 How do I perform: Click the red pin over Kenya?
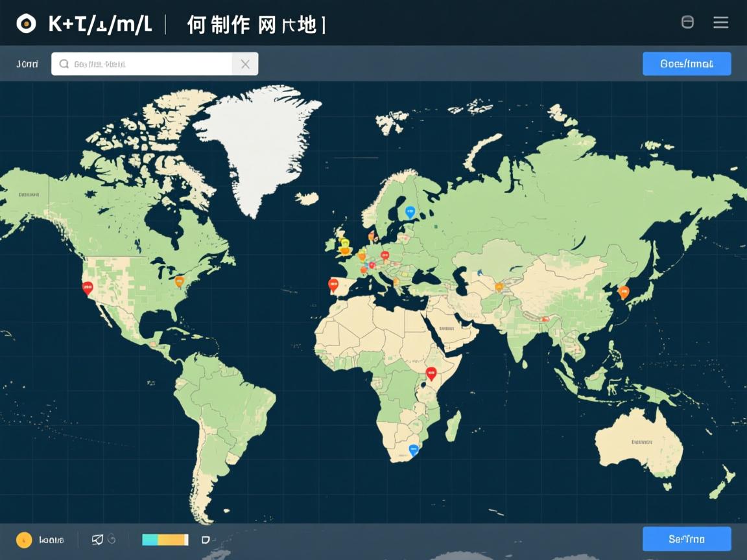coord(430,372)
